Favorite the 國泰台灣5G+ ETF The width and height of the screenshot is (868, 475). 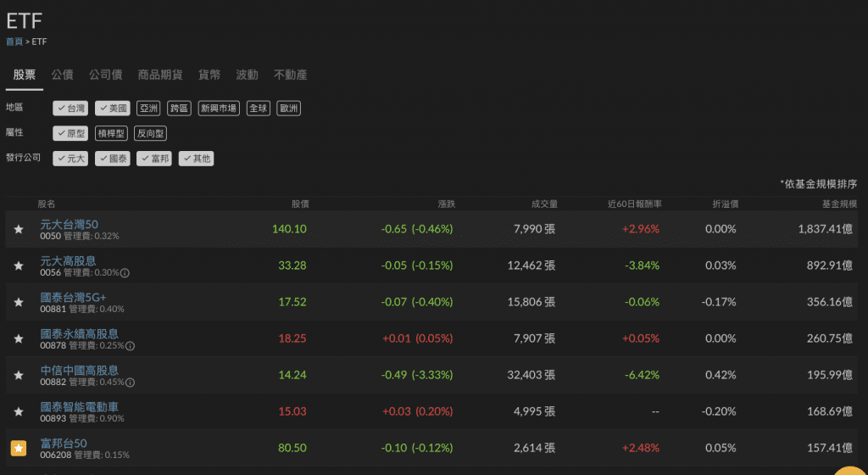[19, 302]
